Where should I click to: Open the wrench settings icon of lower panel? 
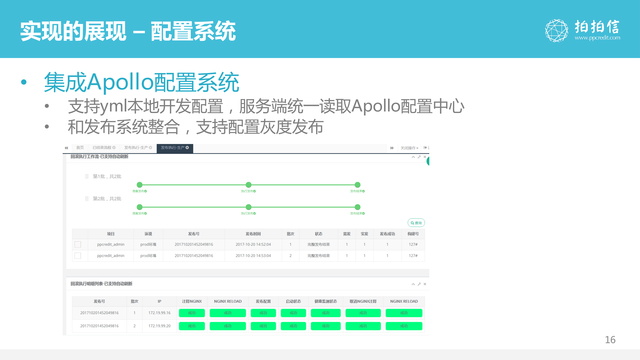(419, 284)
